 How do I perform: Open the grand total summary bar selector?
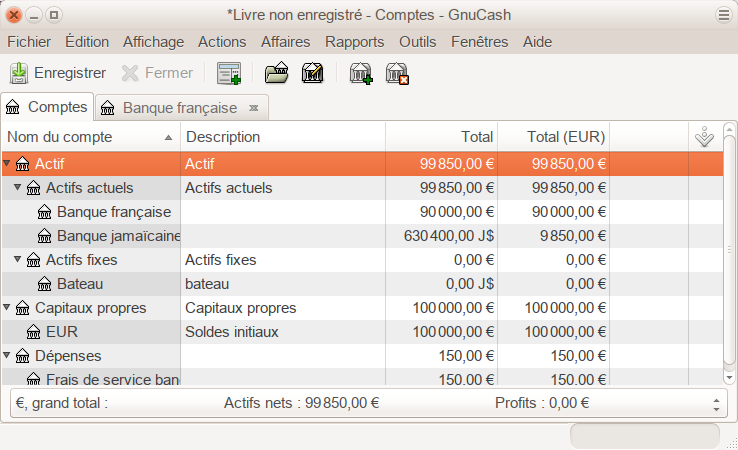pos(715,404)
